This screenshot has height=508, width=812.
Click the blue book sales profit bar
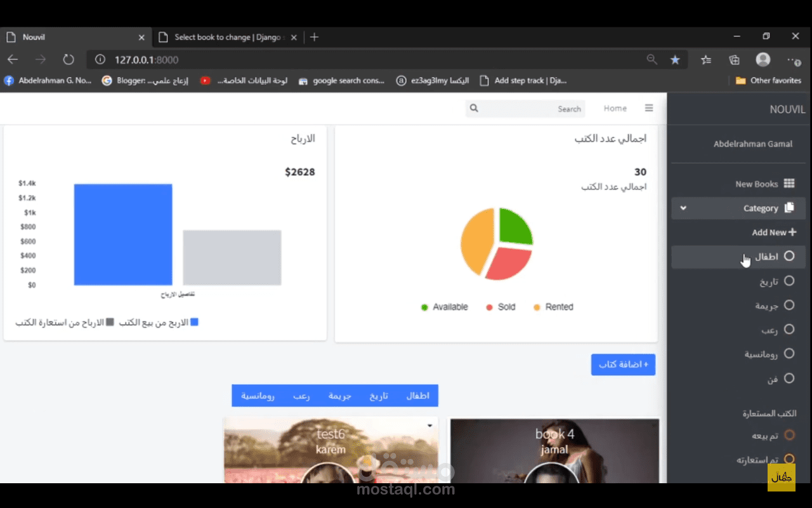[123, 234]
